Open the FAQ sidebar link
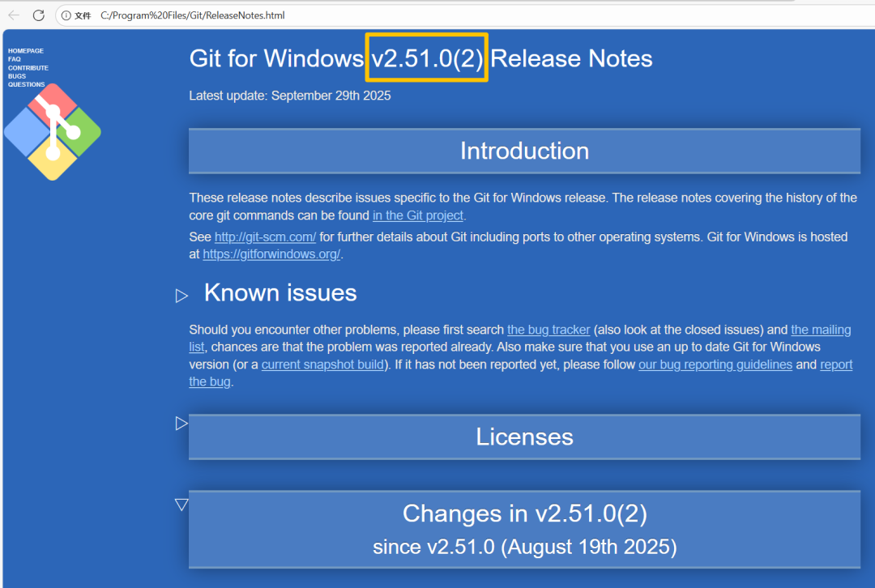 [x=15, y=59]
